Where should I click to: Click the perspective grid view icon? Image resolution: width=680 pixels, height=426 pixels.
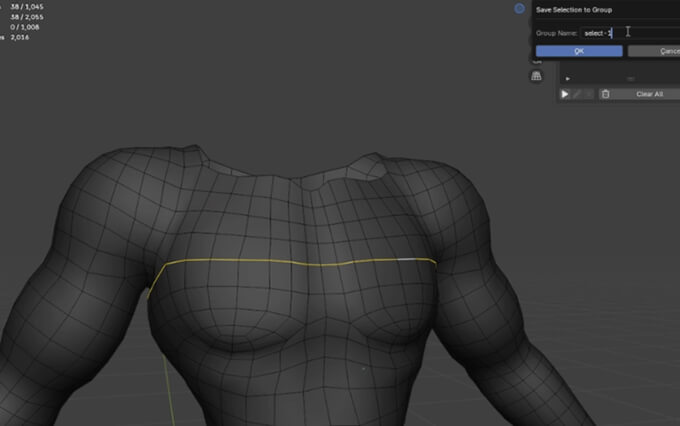pyautogui.click(x=537, y=77)
